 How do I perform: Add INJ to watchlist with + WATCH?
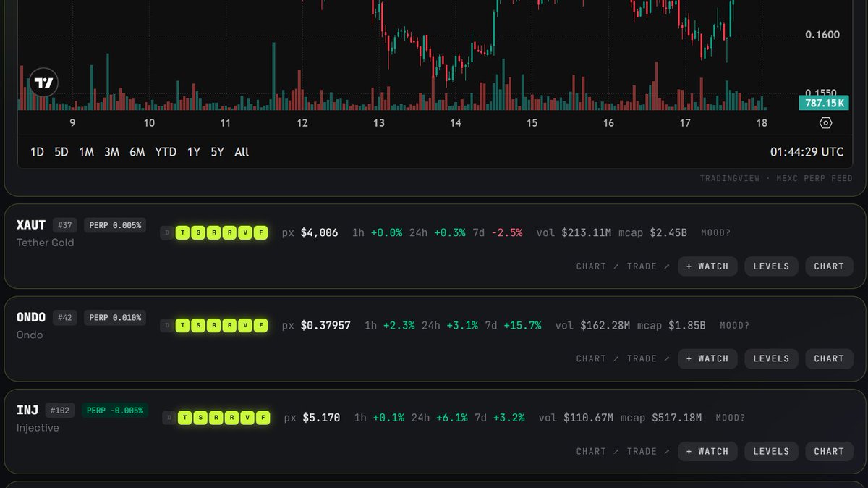707,451
